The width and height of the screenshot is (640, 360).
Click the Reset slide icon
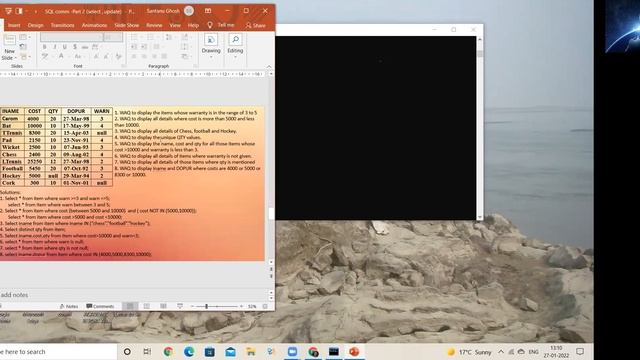point(23,47)
